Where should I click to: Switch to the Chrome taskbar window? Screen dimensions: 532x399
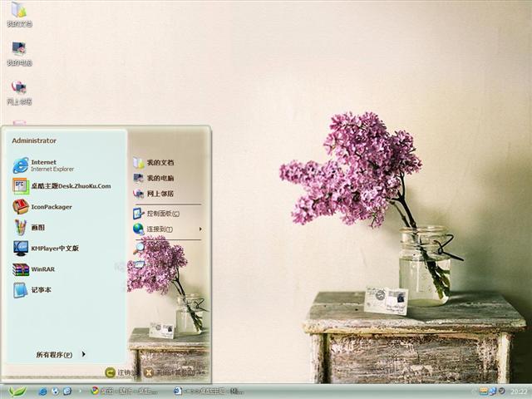pos(124,392)
